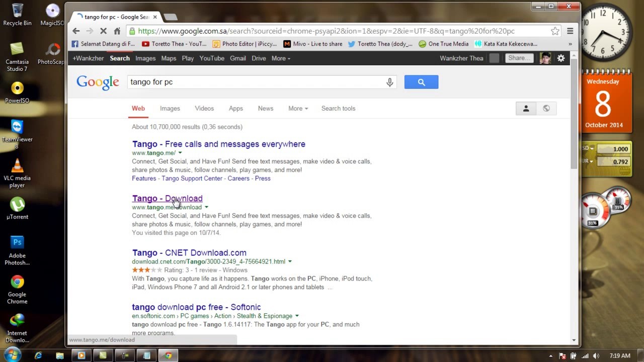
Task: Open the 'tango for pc' browser tab
Action: pos(116,17)
